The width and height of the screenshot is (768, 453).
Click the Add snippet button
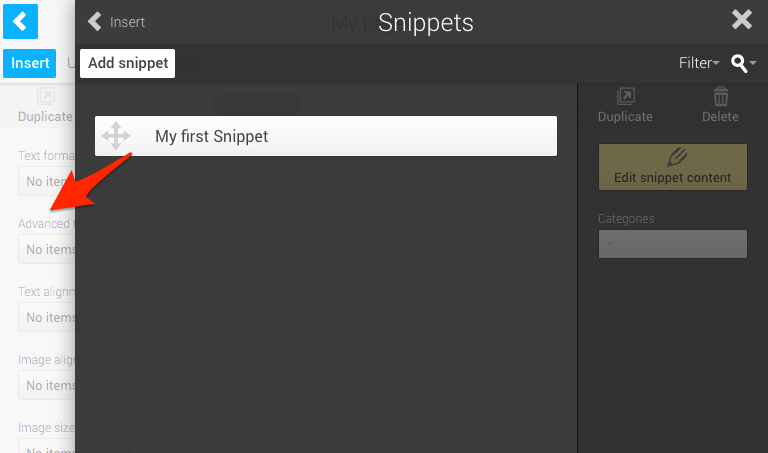pyautogui.click(x=128, y=63)
